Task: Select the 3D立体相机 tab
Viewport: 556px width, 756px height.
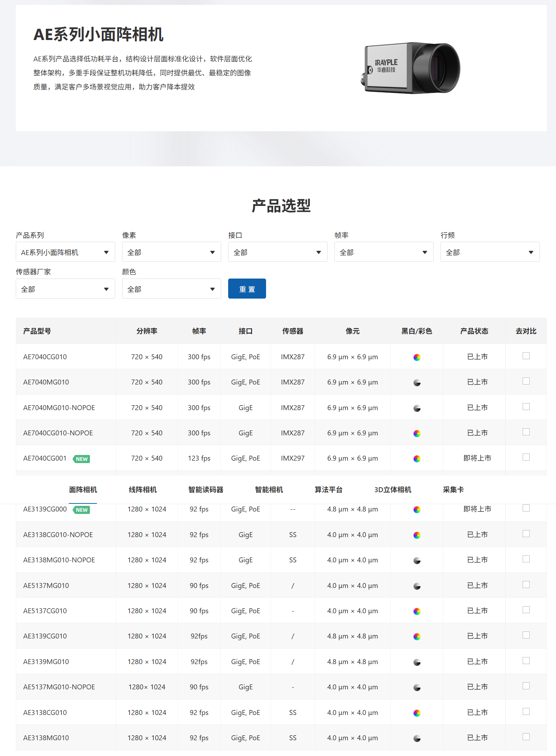Action: [392, 490]
